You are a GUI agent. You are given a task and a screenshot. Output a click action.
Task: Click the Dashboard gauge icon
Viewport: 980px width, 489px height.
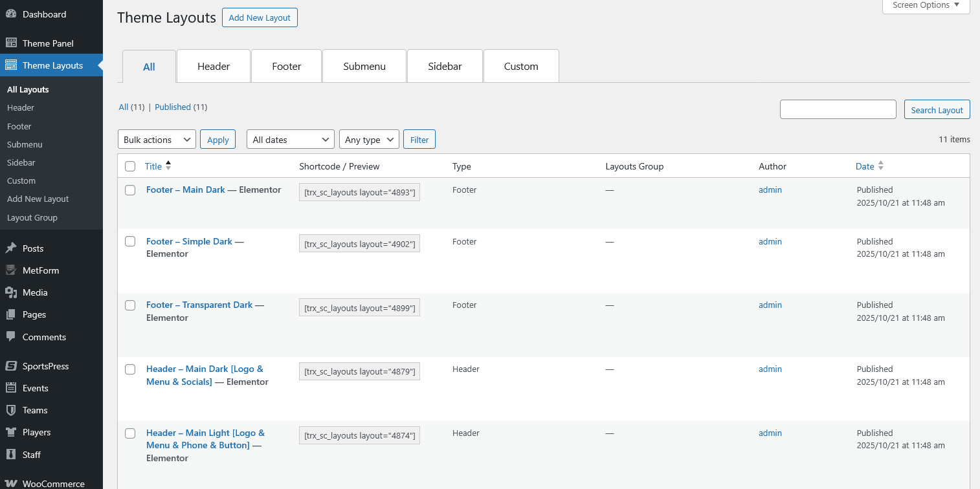(x=11, y=14)
